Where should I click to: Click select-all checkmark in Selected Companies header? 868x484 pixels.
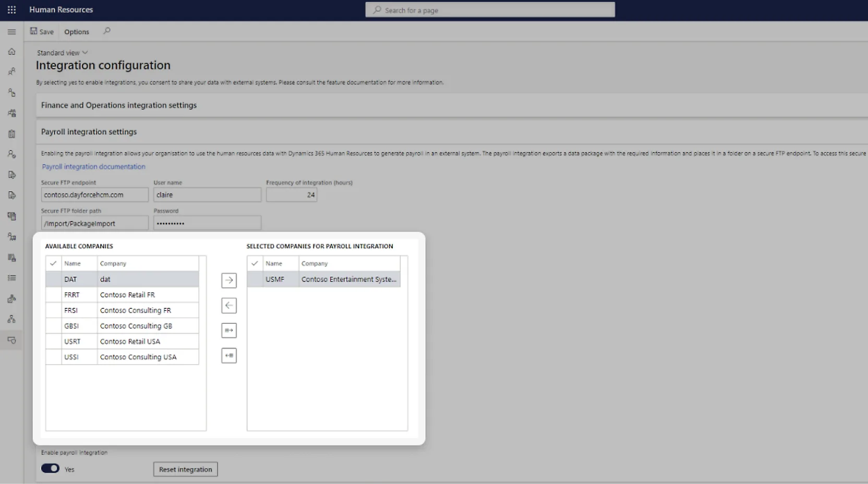point(255,263)
